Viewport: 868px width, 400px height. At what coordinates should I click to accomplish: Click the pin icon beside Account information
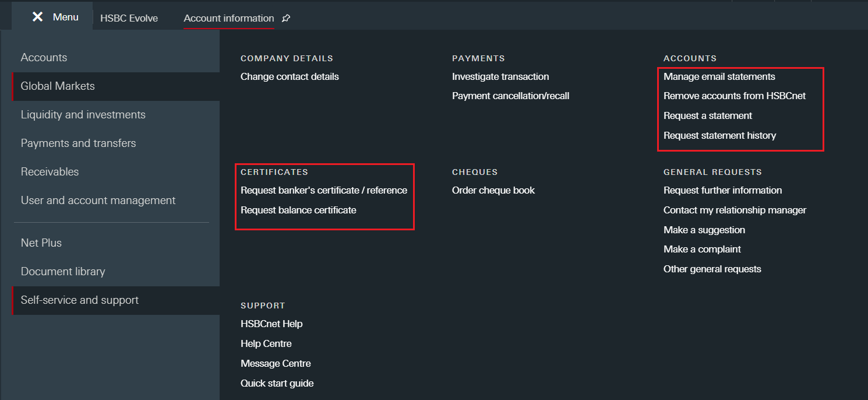pos(286,19)
